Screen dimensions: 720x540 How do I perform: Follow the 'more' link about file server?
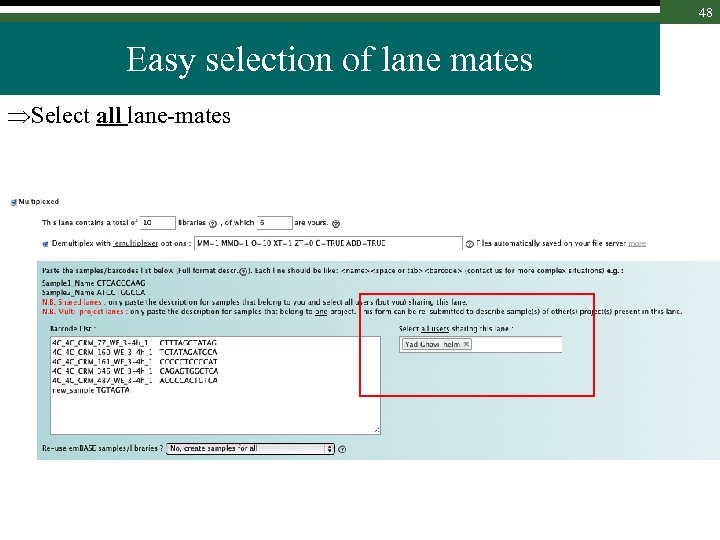pos(637,243)
